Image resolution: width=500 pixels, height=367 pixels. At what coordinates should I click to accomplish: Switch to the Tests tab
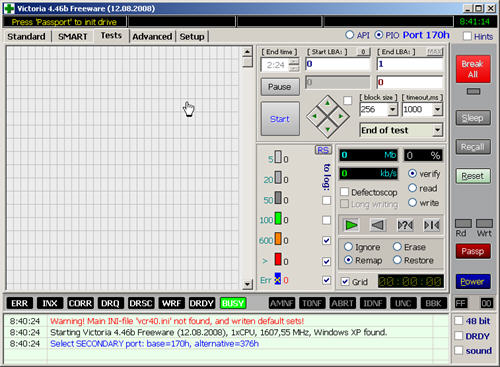click(x=111, y=35)
